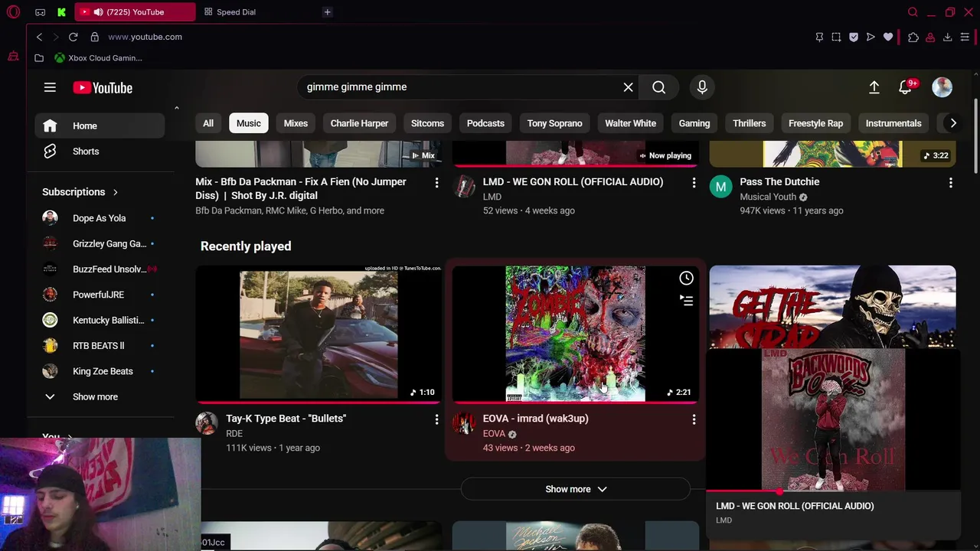The height and width of the screenshot is (551, 980).
Task: Select the Tony Soprano chip
Action: pyautogui.click(x=554, y=123)
